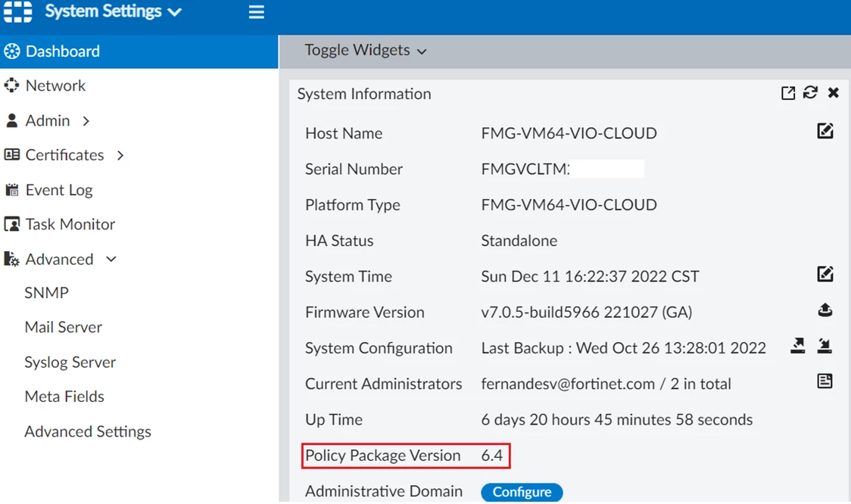This screenshot has width=851, height=504.
Task: Open Advanced Settings in the sidebar
Action: 88,431
